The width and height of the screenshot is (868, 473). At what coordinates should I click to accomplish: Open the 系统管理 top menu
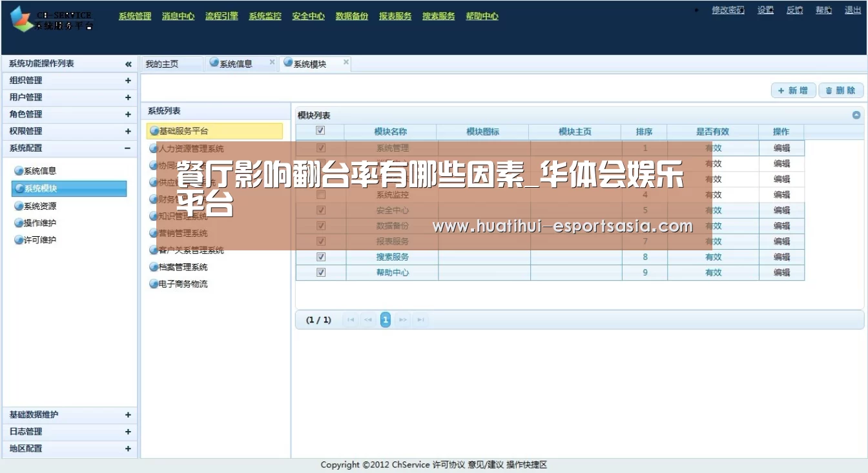click(x=135, y=16)
